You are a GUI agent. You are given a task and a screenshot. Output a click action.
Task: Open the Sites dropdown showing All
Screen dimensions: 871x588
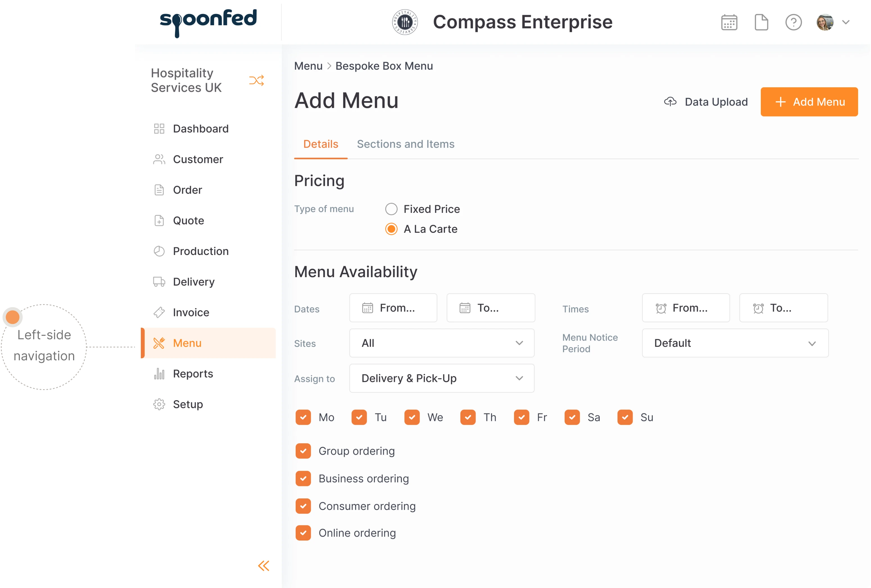pos(442,343)
